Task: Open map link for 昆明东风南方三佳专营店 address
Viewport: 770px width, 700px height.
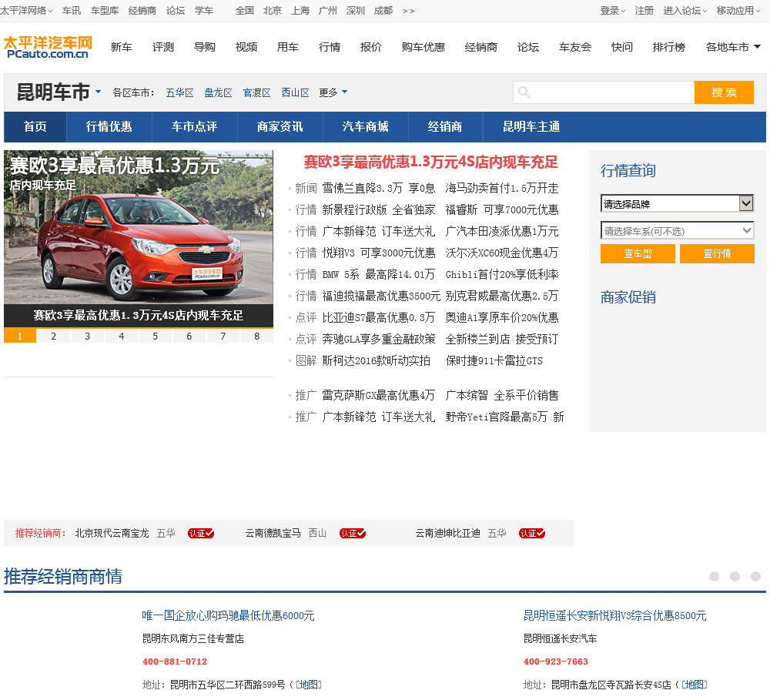Action: coord(309,685)
